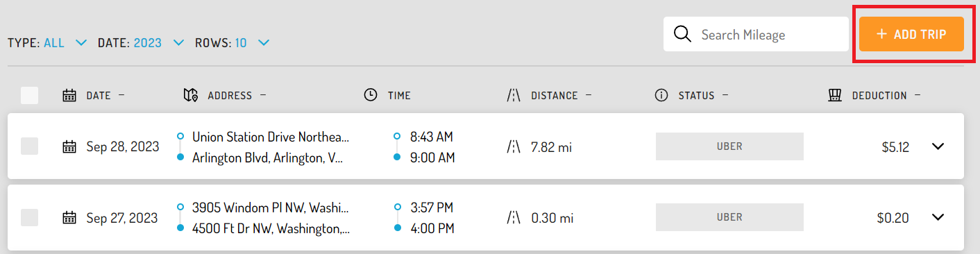Expand the $5.12 trip row chevron
The height and width of the screenshot is (254, 980).
point(938,146)
